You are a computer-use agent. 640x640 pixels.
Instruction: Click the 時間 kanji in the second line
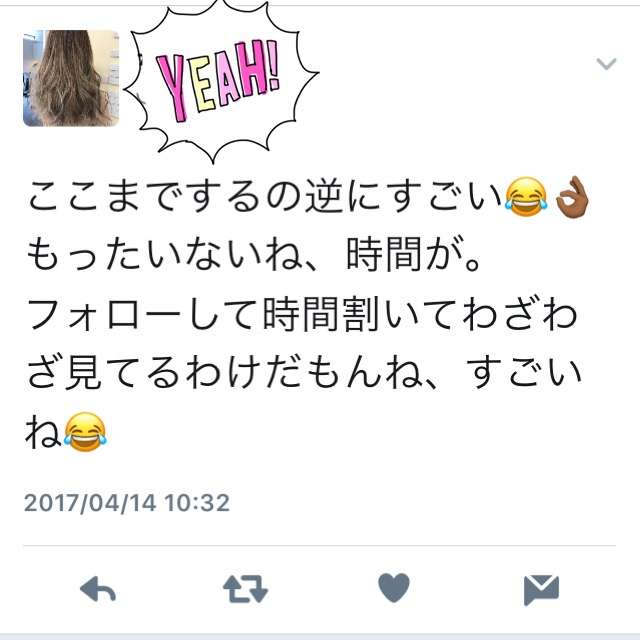[x=384, y=255]
